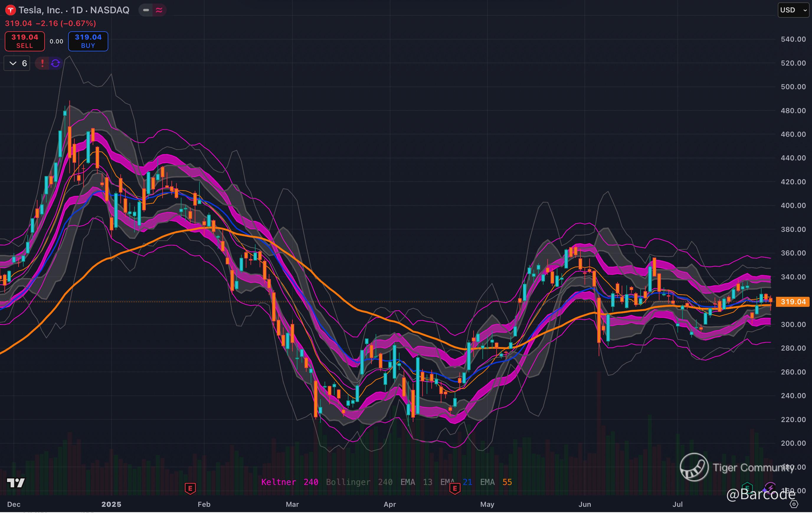Click the orange 319.04 price label
Screen dimensions: 812x513
tap(793, 302)
